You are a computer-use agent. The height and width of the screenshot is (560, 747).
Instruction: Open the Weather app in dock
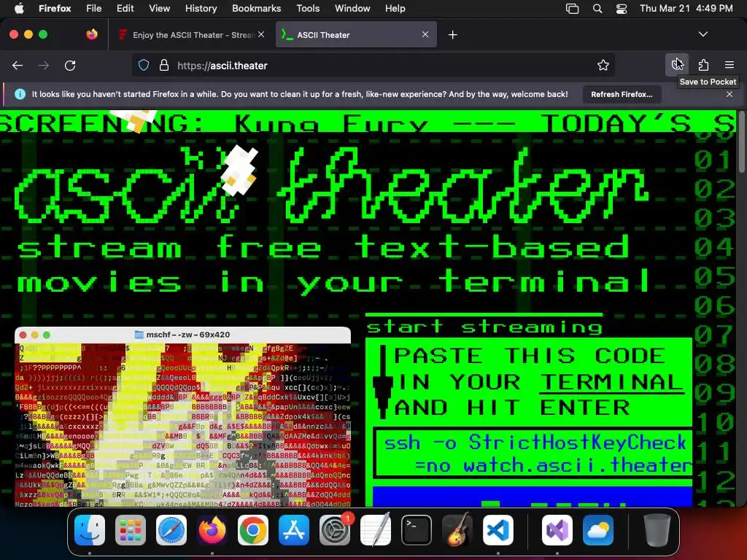pos(598,530)
